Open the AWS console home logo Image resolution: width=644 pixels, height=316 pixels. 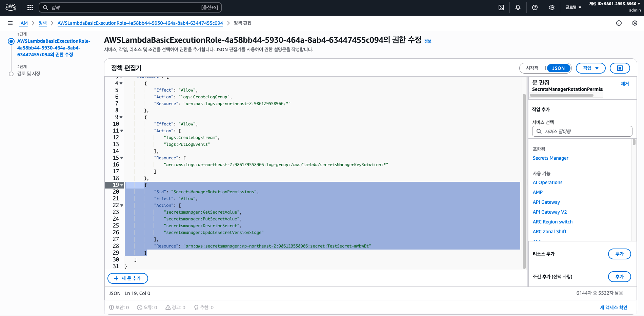[11, 7]
